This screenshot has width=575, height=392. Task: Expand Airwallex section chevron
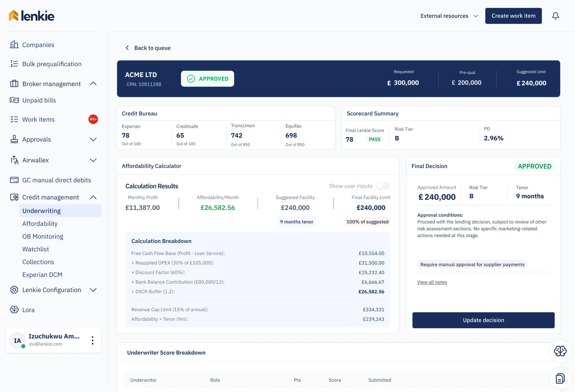coord(93,160)
